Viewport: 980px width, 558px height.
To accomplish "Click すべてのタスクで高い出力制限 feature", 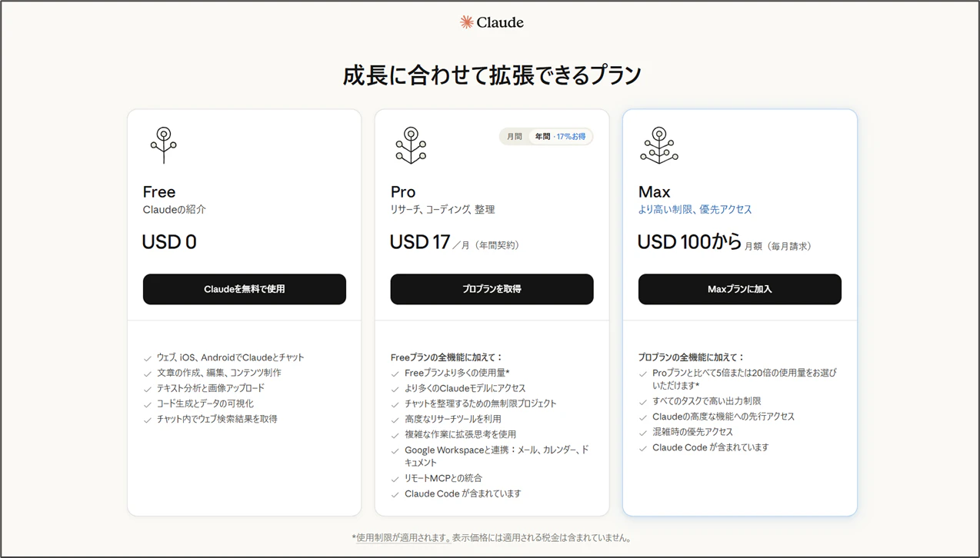I will [707, 401].
